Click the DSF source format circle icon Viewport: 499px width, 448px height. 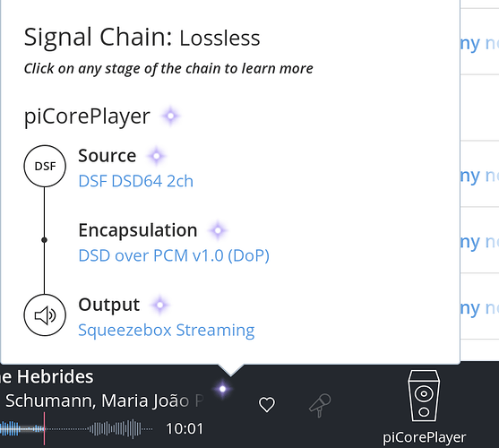[45, 166]
